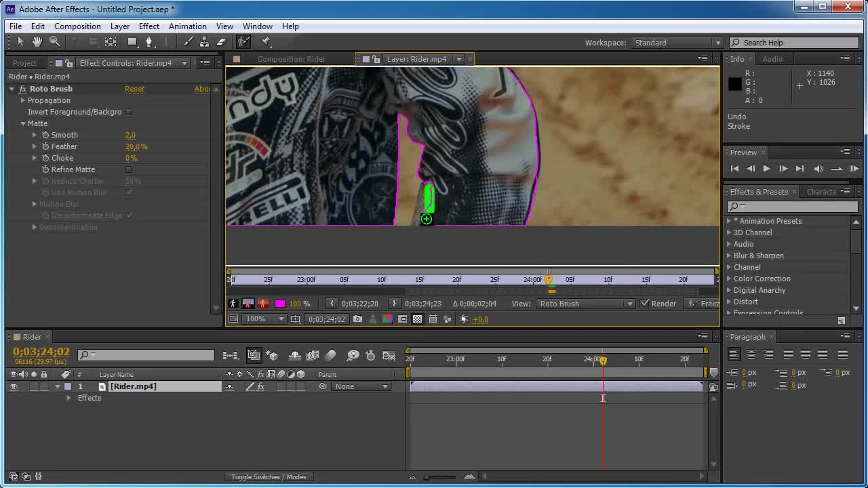
Task: Switch to the Project tab
Action: [x=24, y=63]
